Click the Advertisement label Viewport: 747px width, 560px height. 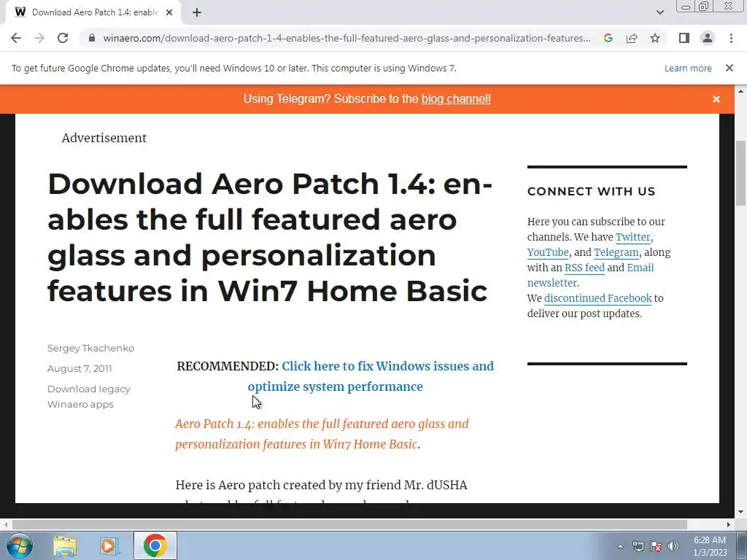point(104,138)
